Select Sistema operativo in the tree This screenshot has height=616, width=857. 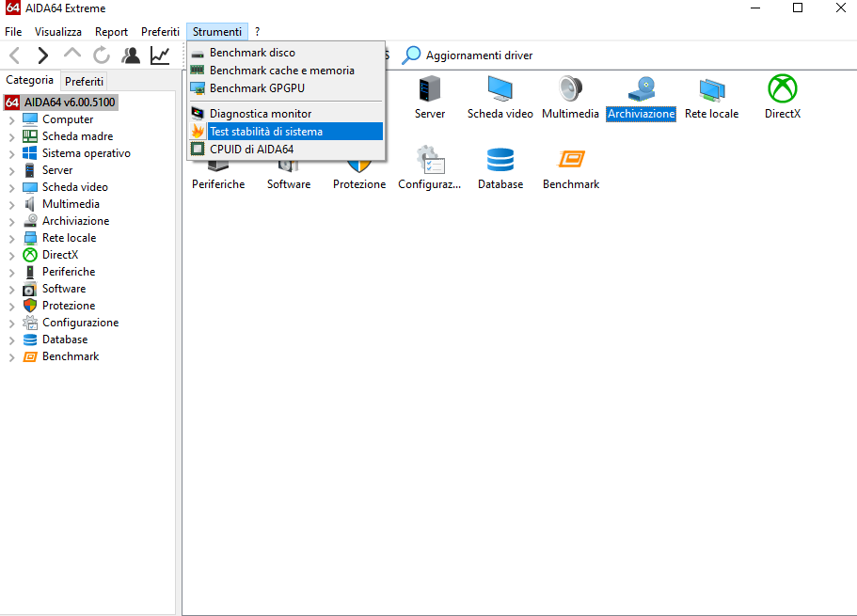(x=87, y=153)
